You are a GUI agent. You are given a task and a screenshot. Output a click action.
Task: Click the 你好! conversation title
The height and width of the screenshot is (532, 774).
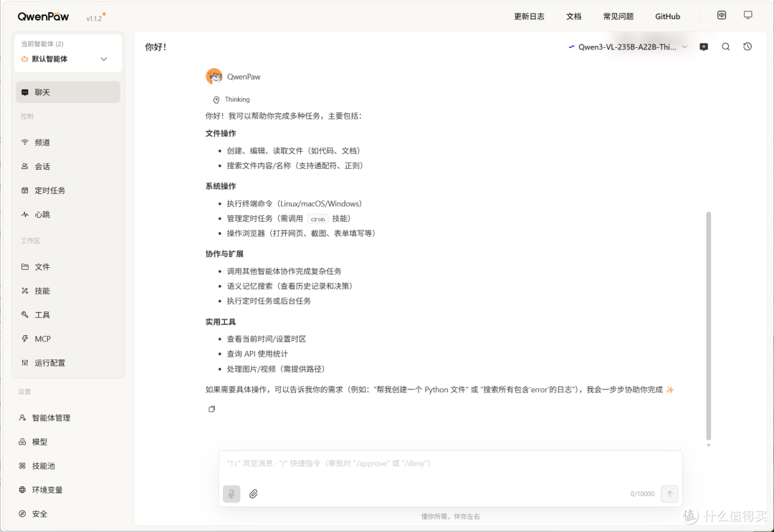pos(156,47)
